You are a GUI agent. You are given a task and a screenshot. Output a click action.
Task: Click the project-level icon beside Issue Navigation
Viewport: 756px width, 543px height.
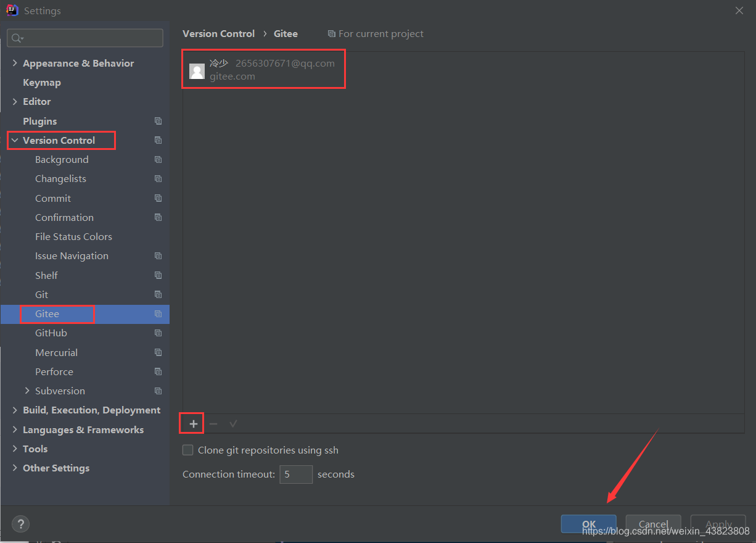tap(158, 255)
